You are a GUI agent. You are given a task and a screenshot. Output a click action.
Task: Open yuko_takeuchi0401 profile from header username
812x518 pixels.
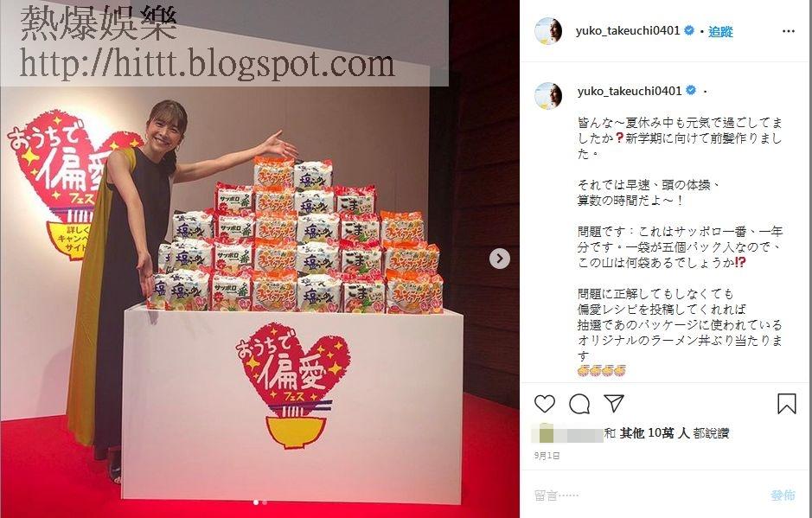coord(627,30)
